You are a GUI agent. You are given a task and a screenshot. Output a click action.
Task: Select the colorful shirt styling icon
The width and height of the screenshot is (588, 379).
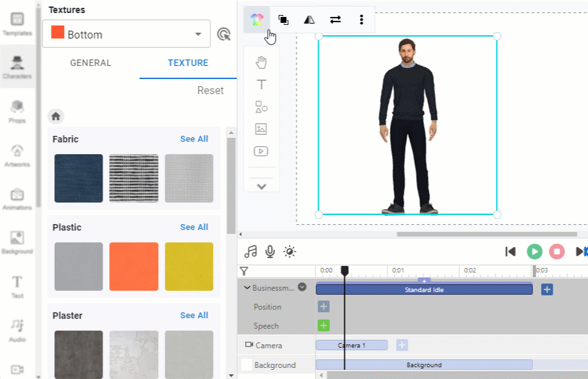257,20
